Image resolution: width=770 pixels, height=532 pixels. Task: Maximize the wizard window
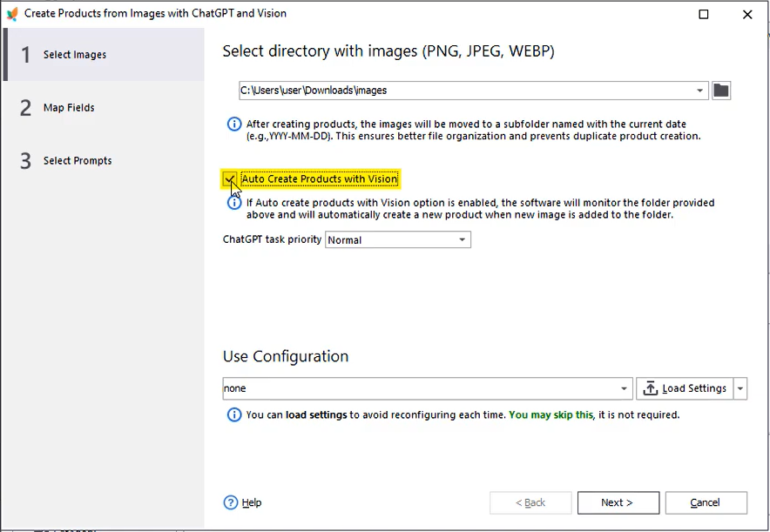coord(704,14)
